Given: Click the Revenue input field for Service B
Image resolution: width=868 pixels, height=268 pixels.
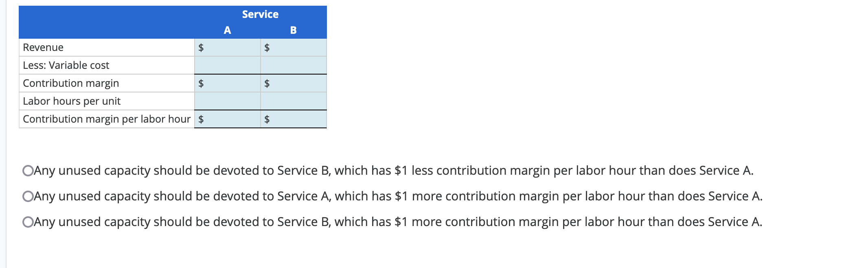Looking at the screenshot, I should 293,47.
